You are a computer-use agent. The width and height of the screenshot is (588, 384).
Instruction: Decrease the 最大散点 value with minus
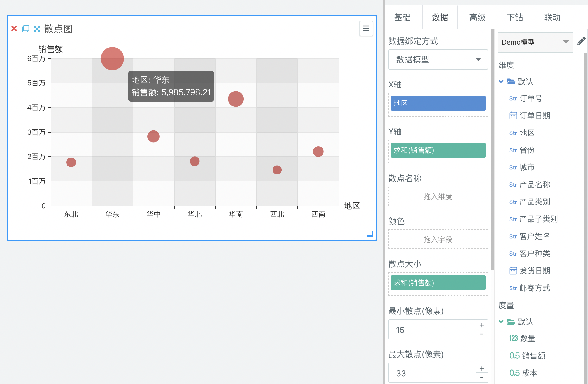482,378
